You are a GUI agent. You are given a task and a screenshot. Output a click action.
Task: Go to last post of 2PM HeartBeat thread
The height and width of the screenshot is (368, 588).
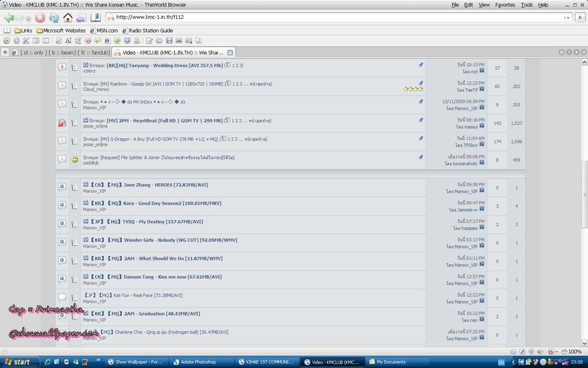click(482, 126)
